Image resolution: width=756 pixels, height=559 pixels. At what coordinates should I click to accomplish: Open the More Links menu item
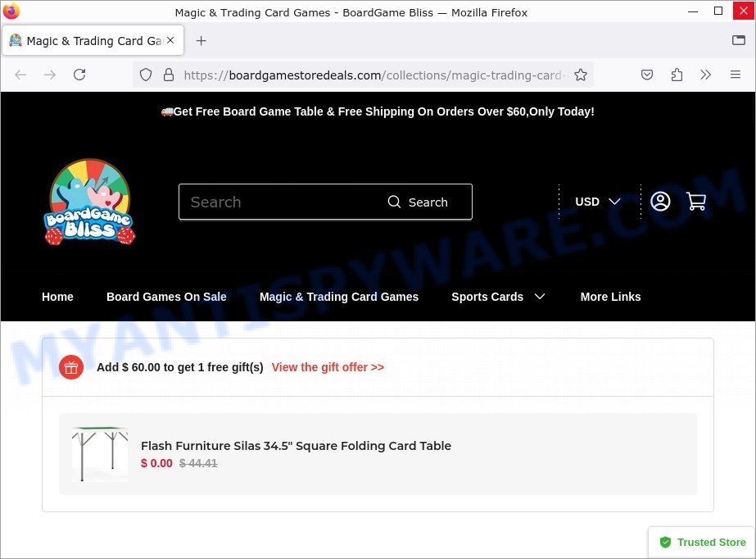tap(610, 297)
